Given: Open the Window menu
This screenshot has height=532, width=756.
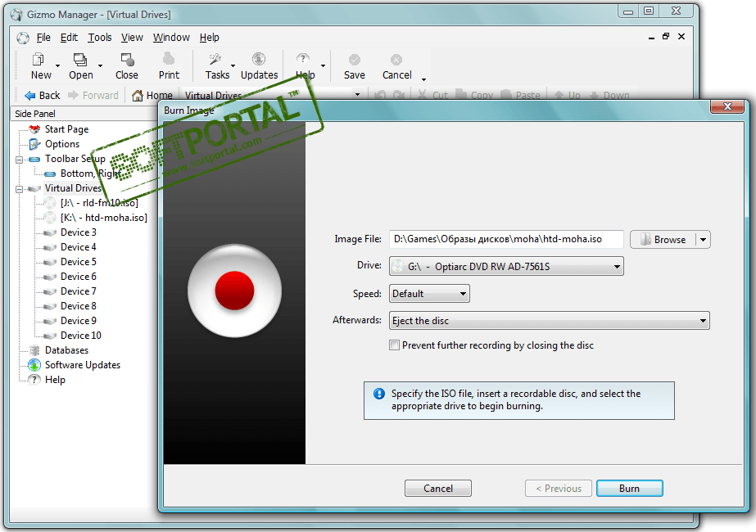Looking at the screenshot, I should pyautogui.click(x=171, y=37).
